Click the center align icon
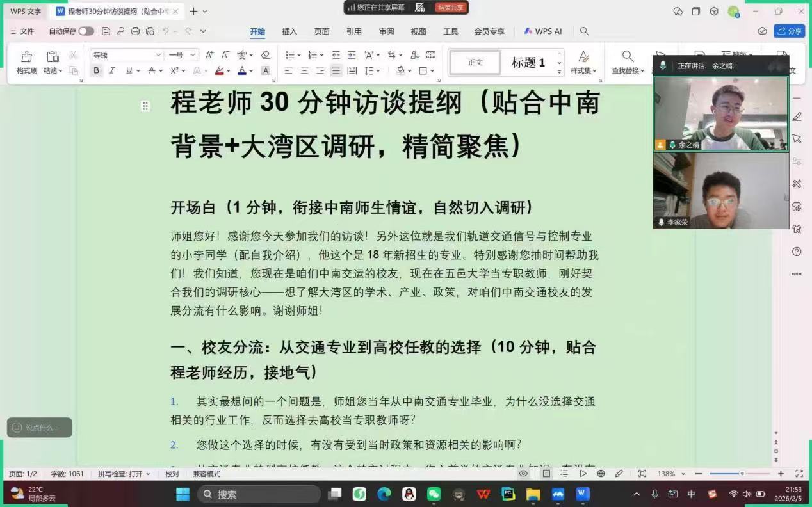Image resolution: width=812 pixels, height=507 pixels. click(305, 71)
